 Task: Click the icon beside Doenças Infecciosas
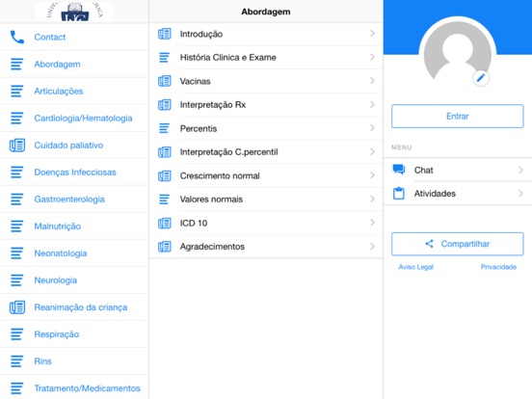point(17,172)
